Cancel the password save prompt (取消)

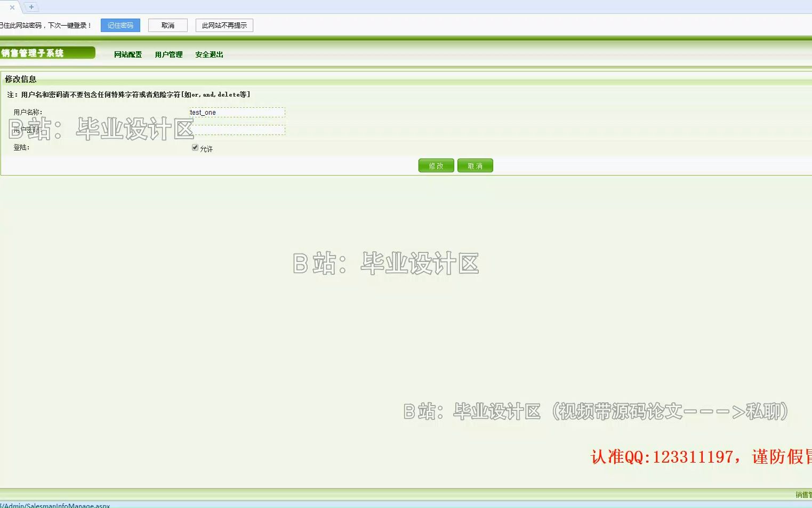pos(168,26)
